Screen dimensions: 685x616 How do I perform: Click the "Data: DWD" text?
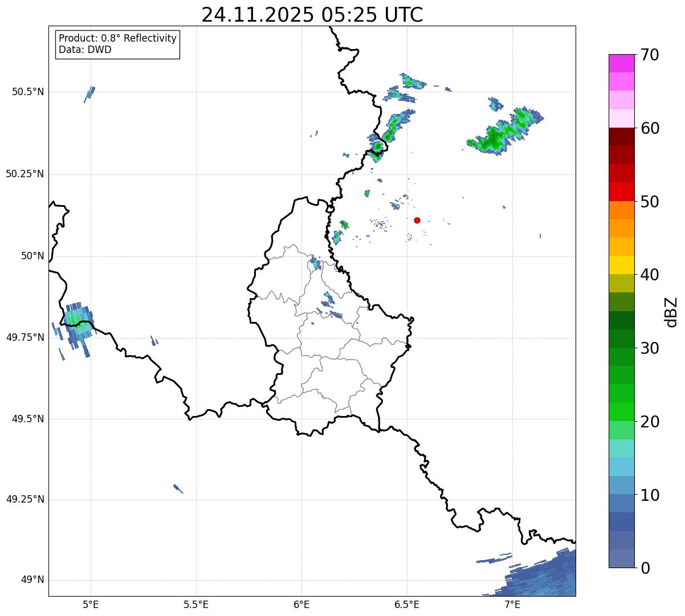85,50
